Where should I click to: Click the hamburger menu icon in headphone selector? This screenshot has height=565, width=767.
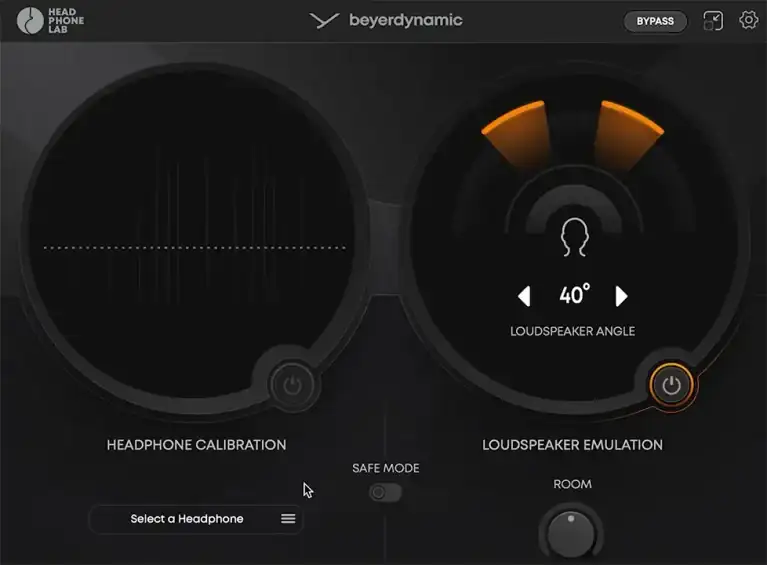coord(288,519)
